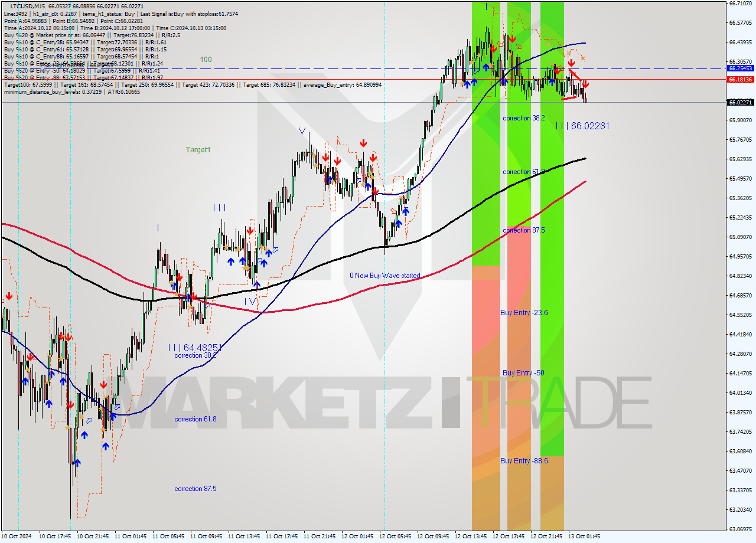Viewport: 756px width, 543px height.
Task: Click 'correction 38.2' label in green zone
Action: [x=524, y=118]
